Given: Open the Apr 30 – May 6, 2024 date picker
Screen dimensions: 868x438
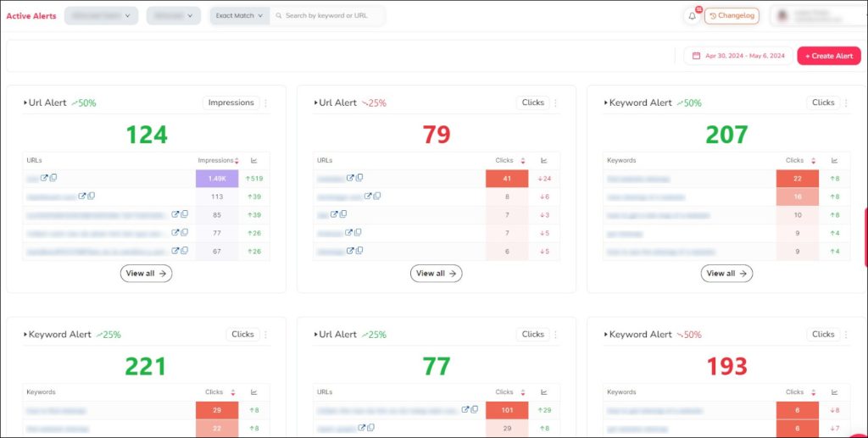Looking at the screenshot, I should point(738,56).
